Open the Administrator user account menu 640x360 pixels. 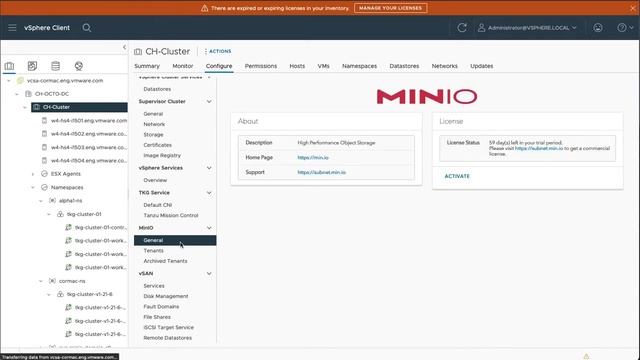click(x=527, y=28)
